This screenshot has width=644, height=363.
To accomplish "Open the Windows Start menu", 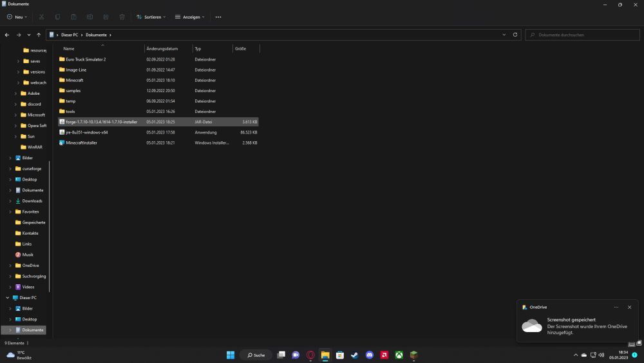I will [x=231, y=355].
